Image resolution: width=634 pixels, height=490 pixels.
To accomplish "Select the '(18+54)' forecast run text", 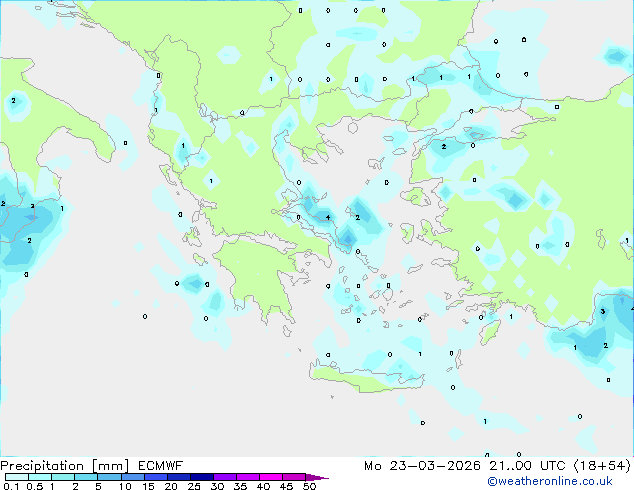I will pos(602,466).
